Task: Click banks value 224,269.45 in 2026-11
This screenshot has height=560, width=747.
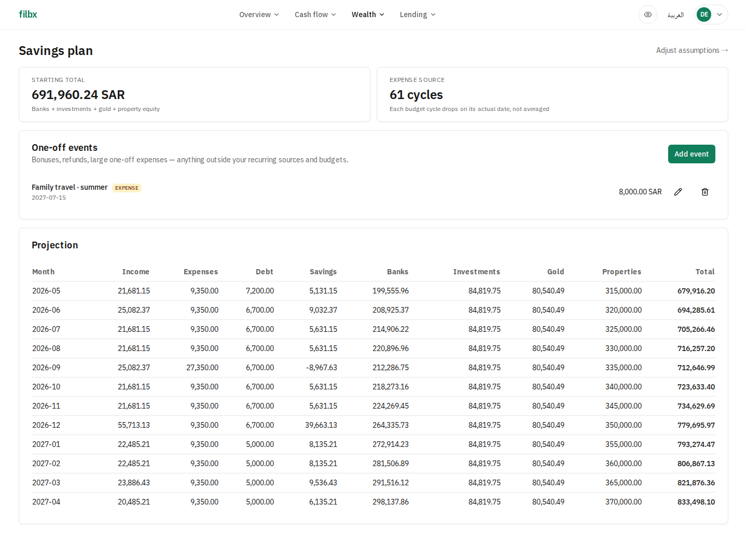Action: [391, 406]
